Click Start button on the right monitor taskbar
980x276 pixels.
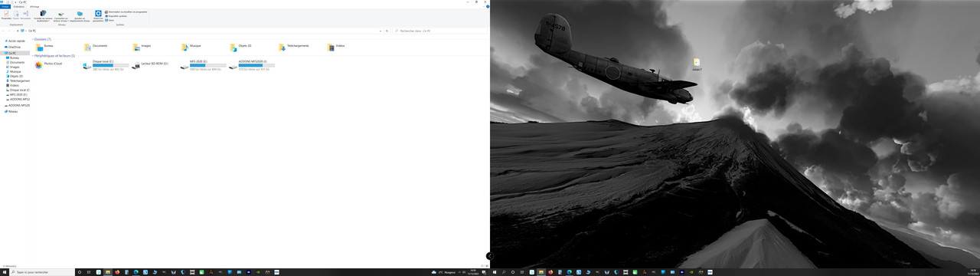click(495, 272)
